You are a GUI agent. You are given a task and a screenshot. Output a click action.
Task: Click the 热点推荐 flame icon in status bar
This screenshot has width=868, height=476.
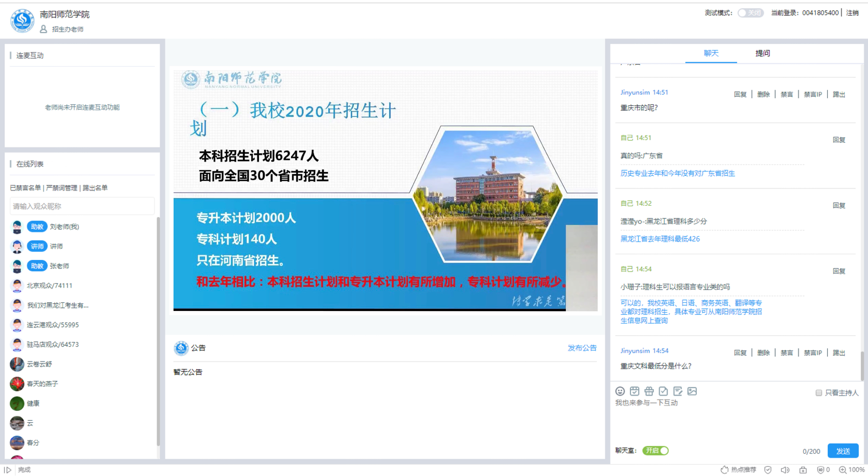[x=725, y=469]
